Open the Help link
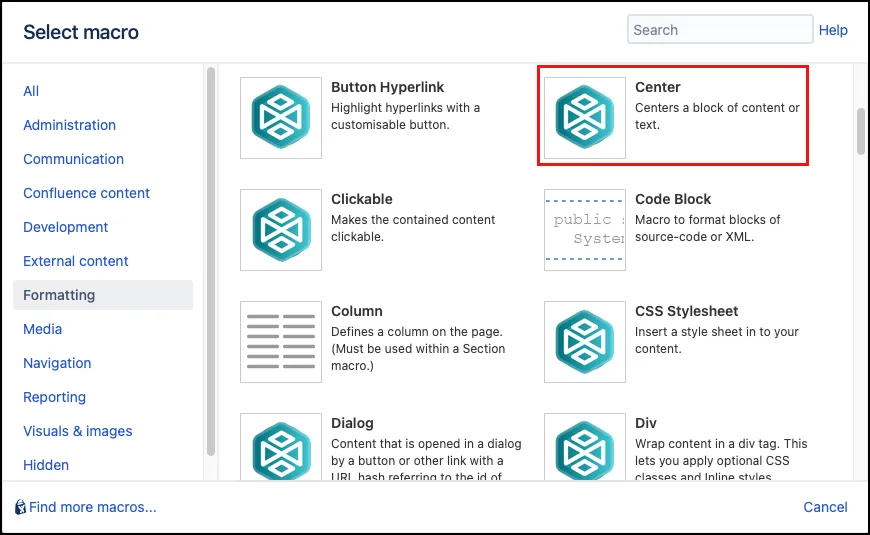Viewport: 870px width, 535px height. pyautogui.click(x=833, y=30)
